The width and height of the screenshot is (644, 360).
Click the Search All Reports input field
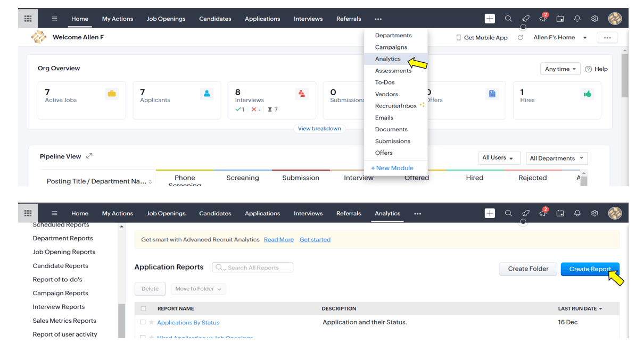[253, 267]
